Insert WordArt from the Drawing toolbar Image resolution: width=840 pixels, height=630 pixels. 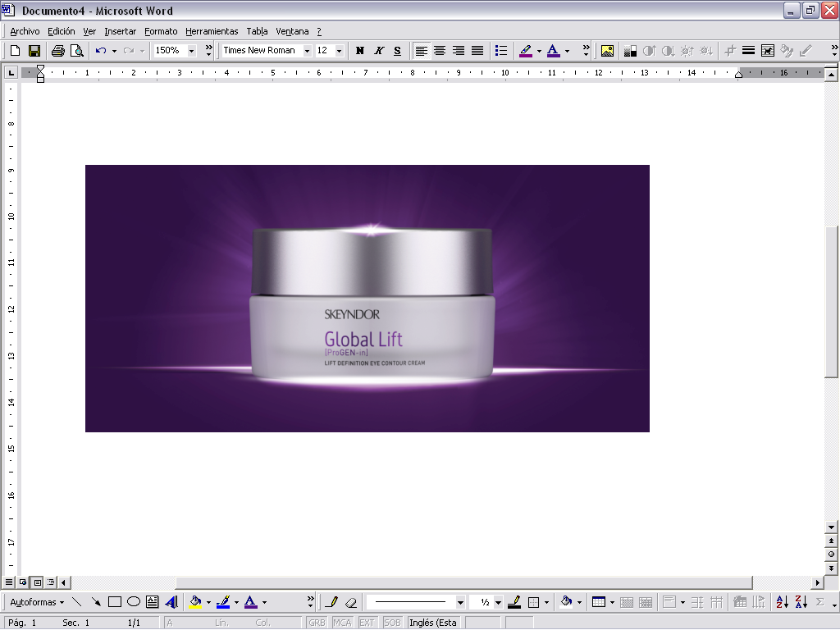click(x=171, y=601)
